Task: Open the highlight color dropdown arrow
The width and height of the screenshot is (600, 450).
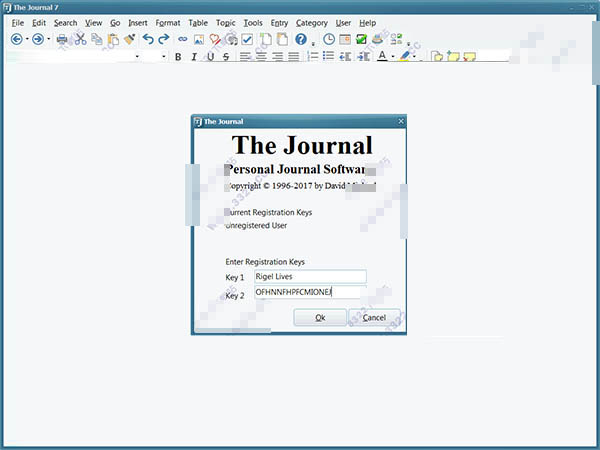Action: click(x=414, y=57)
